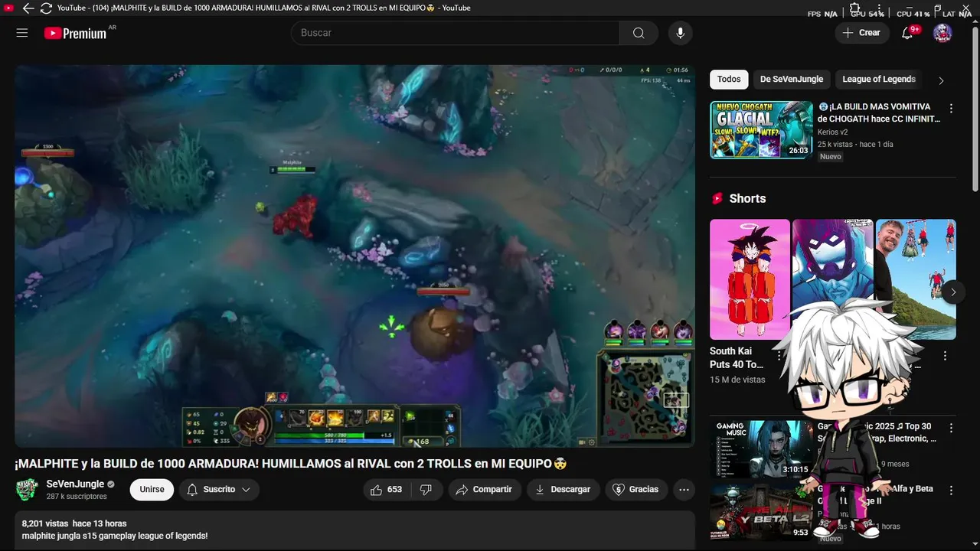980x551 pixels.
Task: Click the Crear button
Action: point(862,33)
